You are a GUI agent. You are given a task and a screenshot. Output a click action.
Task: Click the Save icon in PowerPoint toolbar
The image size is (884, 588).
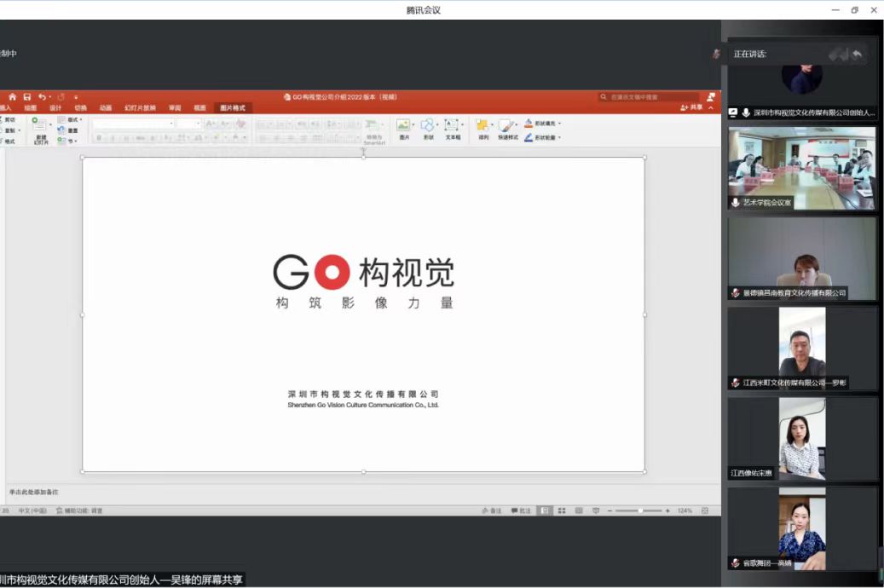pyautogui.click(x=26, y=97)
